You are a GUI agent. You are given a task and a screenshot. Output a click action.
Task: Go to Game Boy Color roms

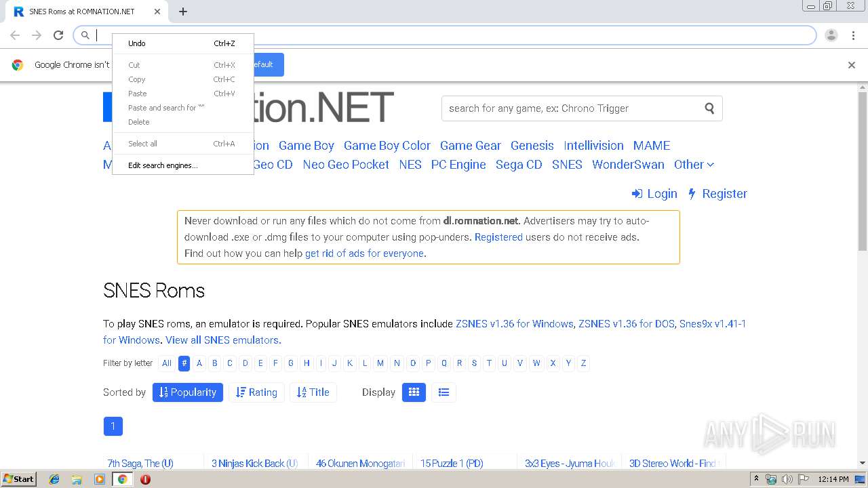387,146
